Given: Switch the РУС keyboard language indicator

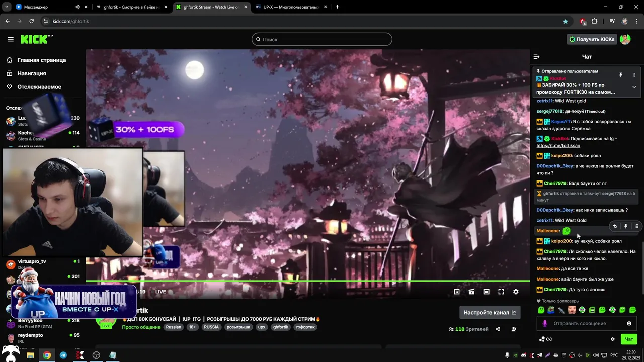Looking at the screenshot, I should [x=614, y=355].
